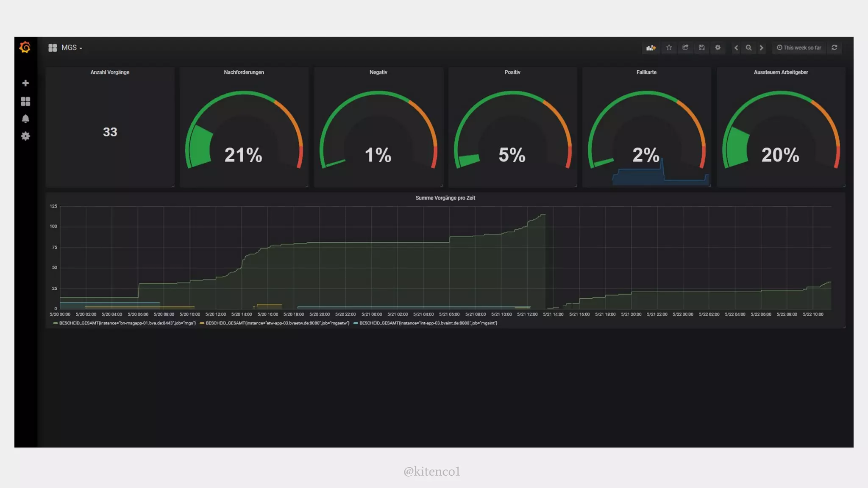868x488 pixels.
Task: Open the 'This week so far' time picker
Action: pyautogui.click(x=798, y=48)
